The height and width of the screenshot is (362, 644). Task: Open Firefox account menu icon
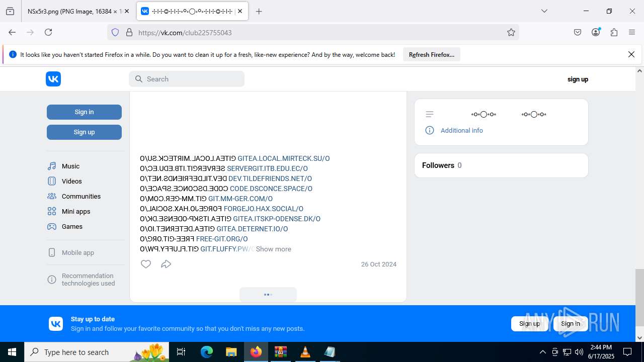(596, 32)
